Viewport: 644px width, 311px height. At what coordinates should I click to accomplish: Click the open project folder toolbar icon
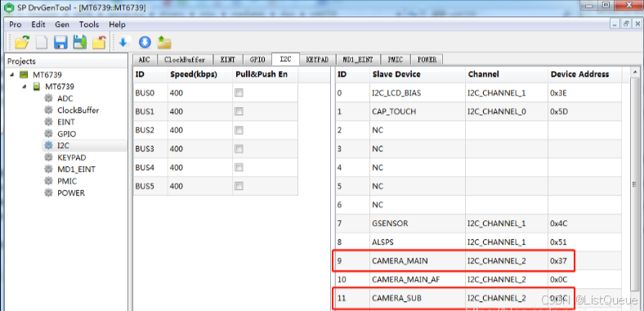point(22,42)
